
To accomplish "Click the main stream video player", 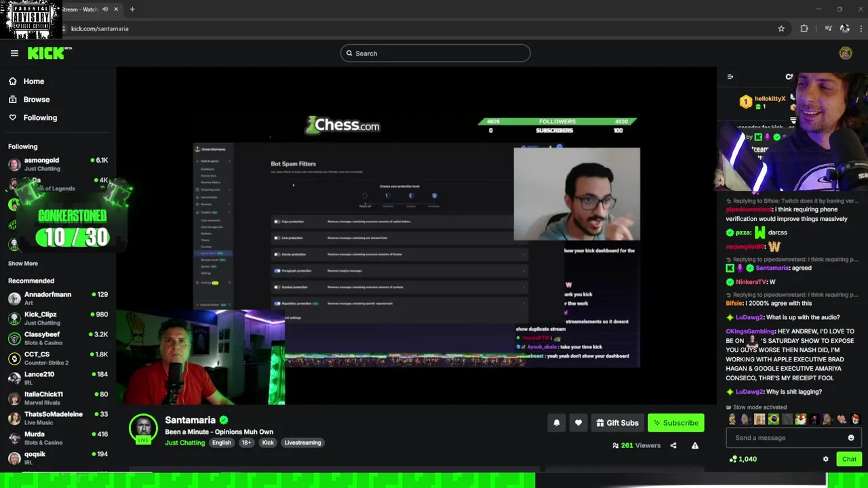I will pos(416,236).
